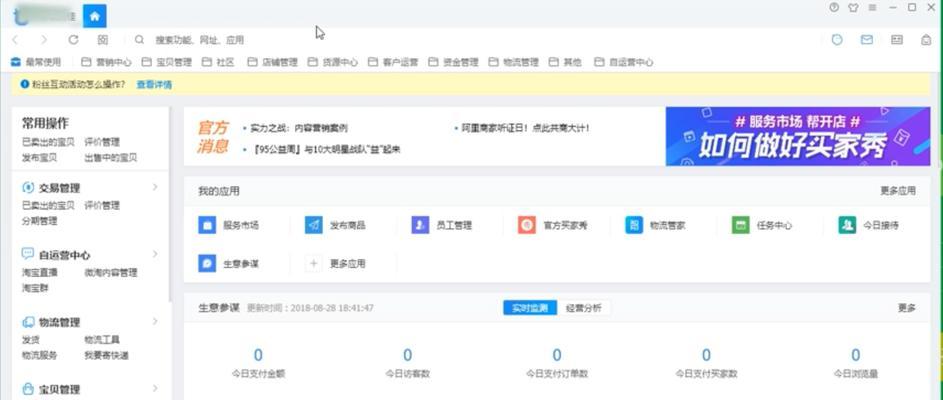Open the 生意参谋 app icon in 我的应用

click(207, 263)
